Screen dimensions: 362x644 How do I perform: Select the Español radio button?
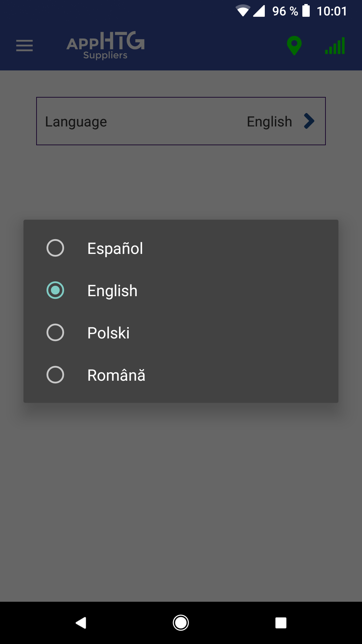[55, 248]
